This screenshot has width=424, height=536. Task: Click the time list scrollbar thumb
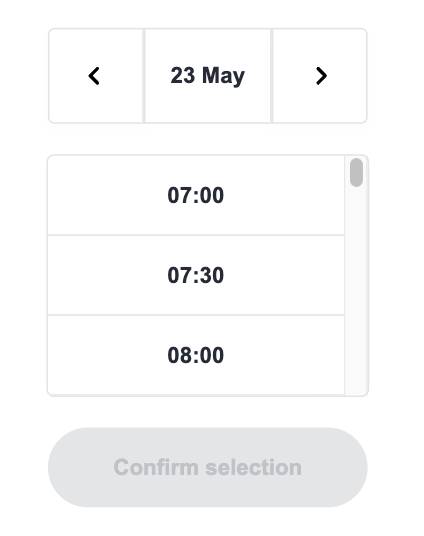tap(356, 172)
